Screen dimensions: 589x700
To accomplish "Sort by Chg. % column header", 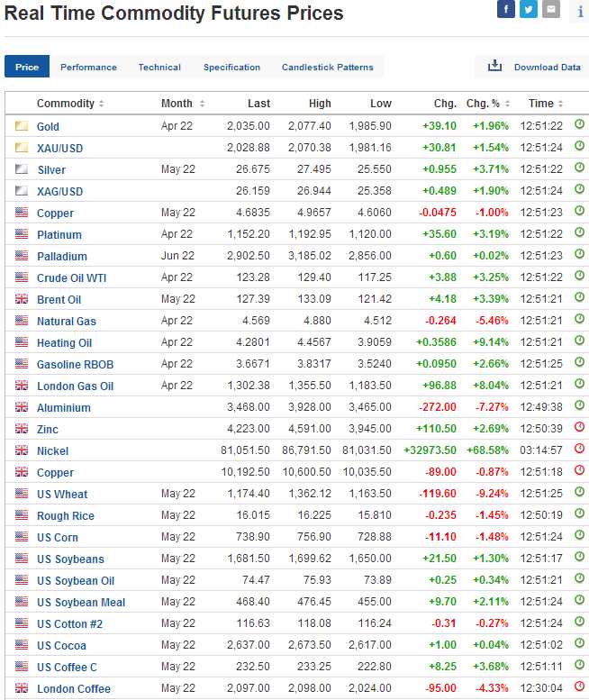I will coord(487,104).
